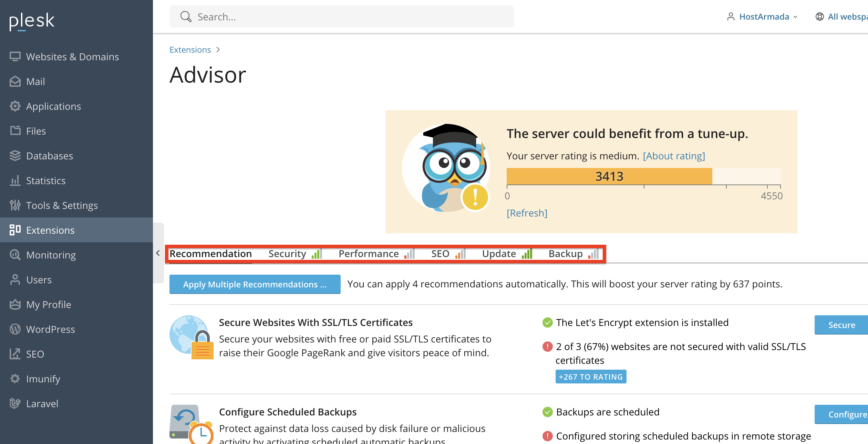
Task: Click the Tools & Settings sliders icon
Action: click(x=15, y=205)
